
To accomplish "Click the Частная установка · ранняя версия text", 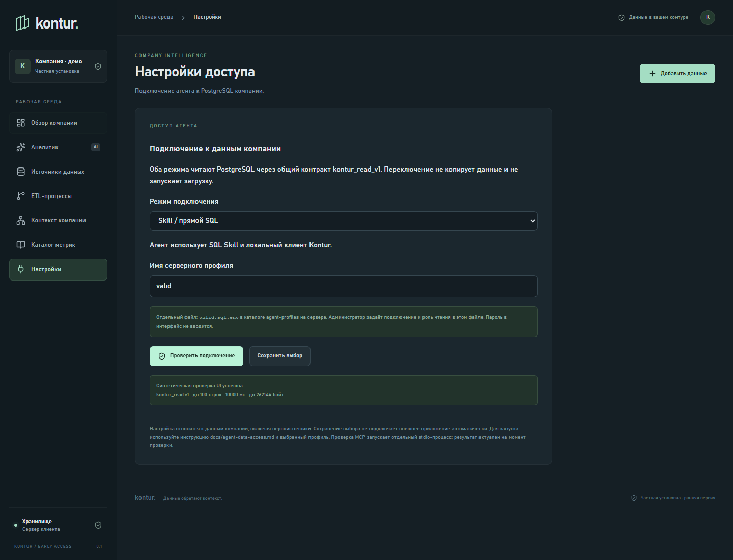I will tap(678, 498).
